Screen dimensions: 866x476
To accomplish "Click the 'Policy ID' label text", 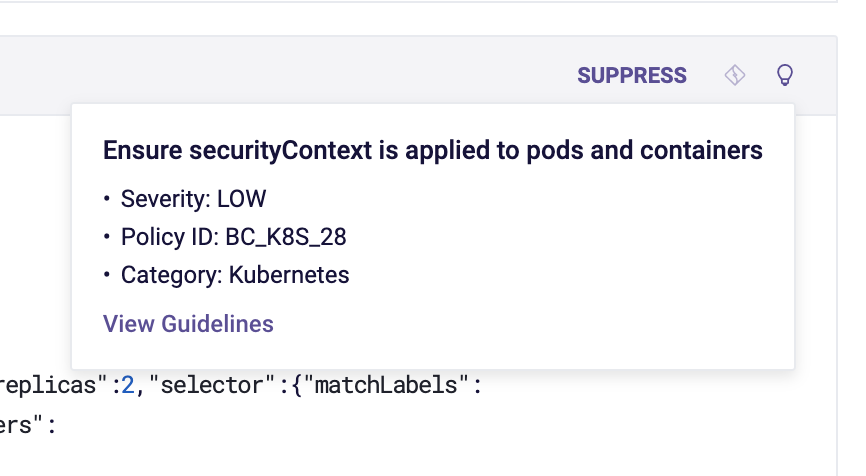I will (170, 237).
